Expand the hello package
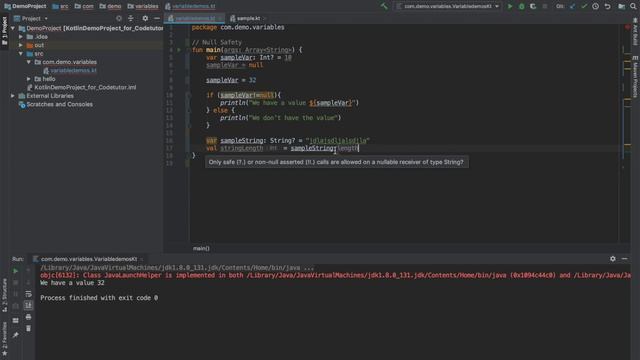The width and height of the screenshot is (640, 360). pos(29,79)
